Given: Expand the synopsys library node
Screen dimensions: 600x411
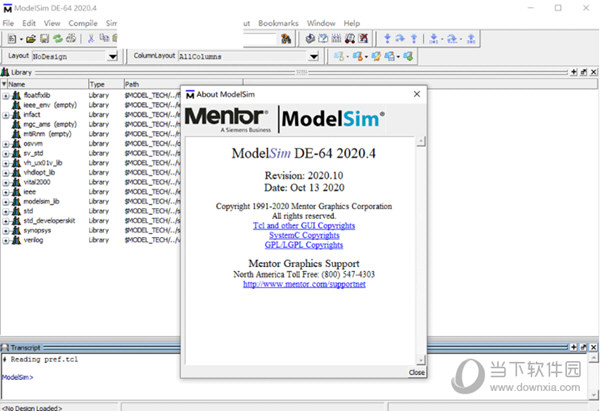Looking at the screenshot, I should pos(6,231).
